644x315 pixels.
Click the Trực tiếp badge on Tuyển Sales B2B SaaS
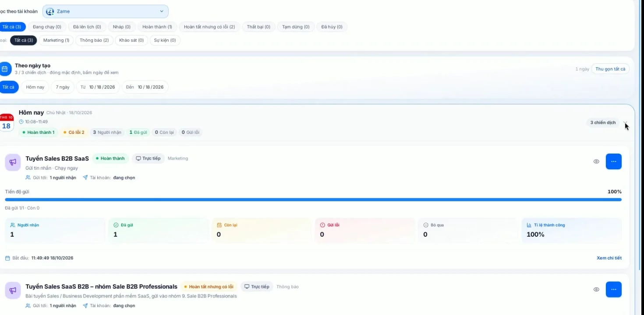coord(148,158)
